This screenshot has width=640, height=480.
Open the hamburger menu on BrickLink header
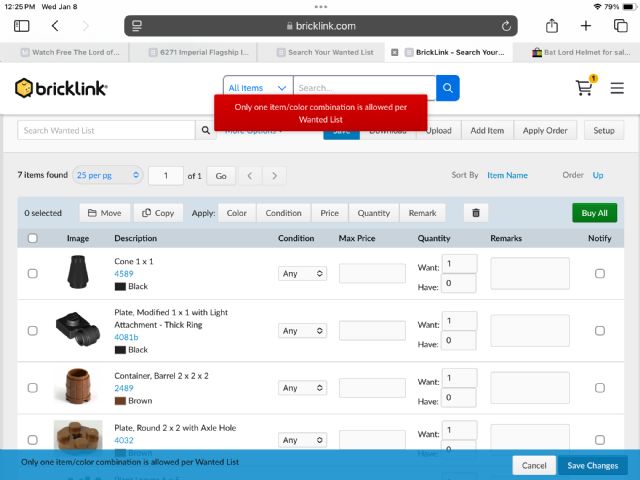pos(617,88)
